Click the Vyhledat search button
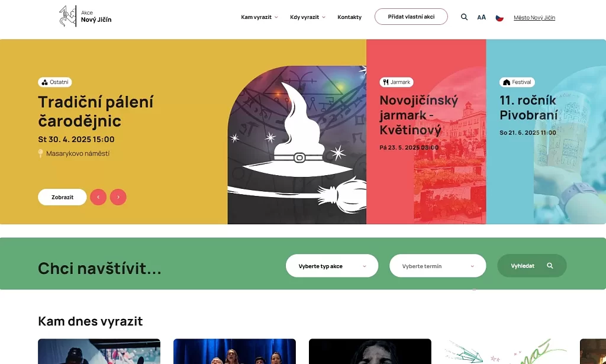 [x=532, y=266]
